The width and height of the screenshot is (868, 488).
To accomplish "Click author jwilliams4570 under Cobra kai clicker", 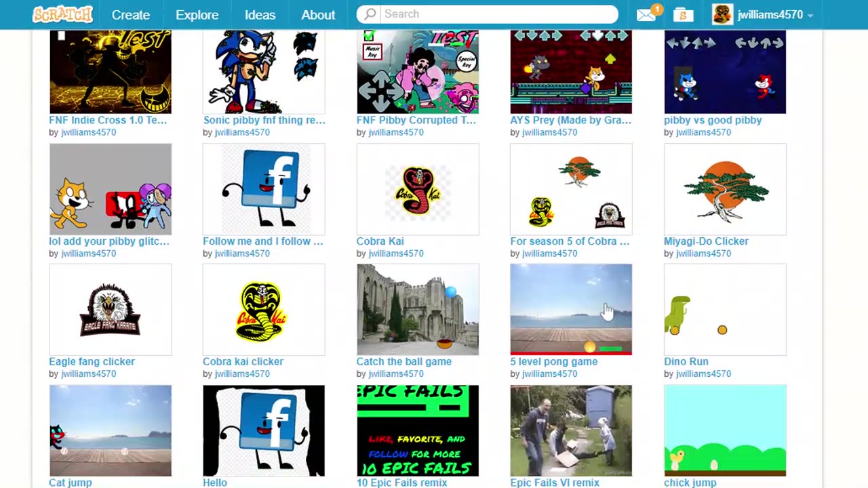I will pyautogui.click(x=242, y=374).
